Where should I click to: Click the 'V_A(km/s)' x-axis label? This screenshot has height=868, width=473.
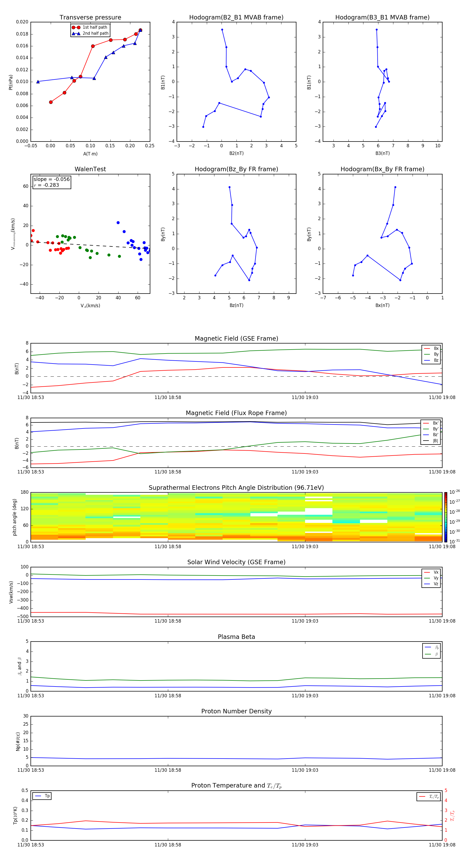click(90, 306)
